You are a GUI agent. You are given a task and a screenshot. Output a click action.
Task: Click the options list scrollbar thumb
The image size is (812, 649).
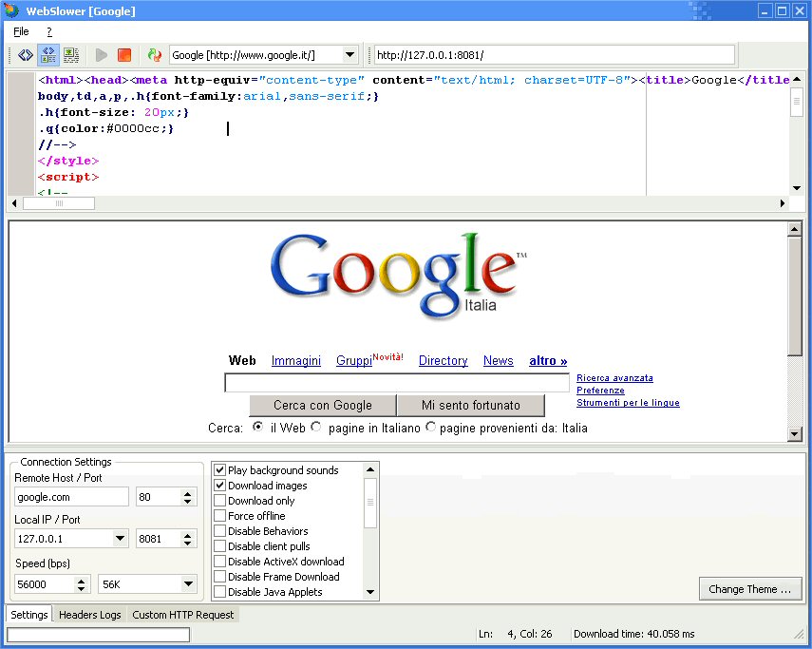coord(370,503)
